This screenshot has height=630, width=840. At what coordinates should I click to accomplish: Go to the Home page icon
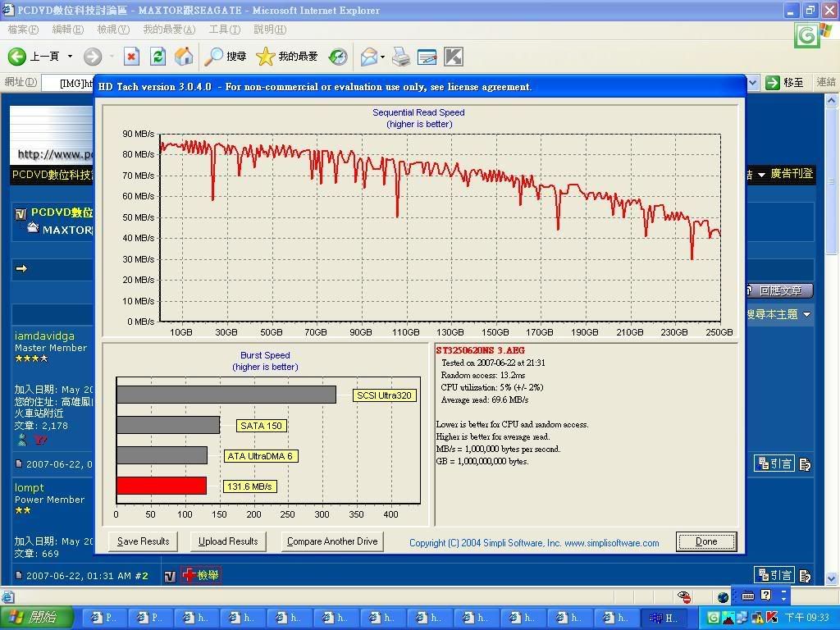pyautogui.click(x=184, y=57)
